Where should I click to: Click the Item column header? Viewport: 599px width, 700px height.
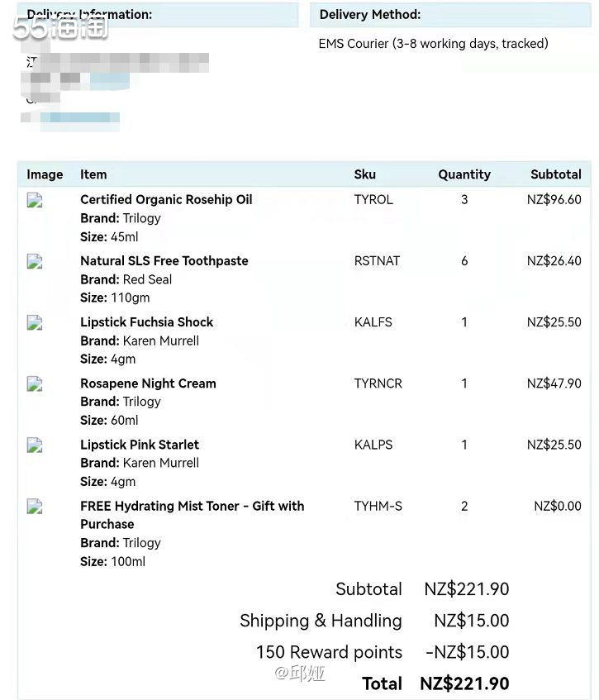[93, 174]
